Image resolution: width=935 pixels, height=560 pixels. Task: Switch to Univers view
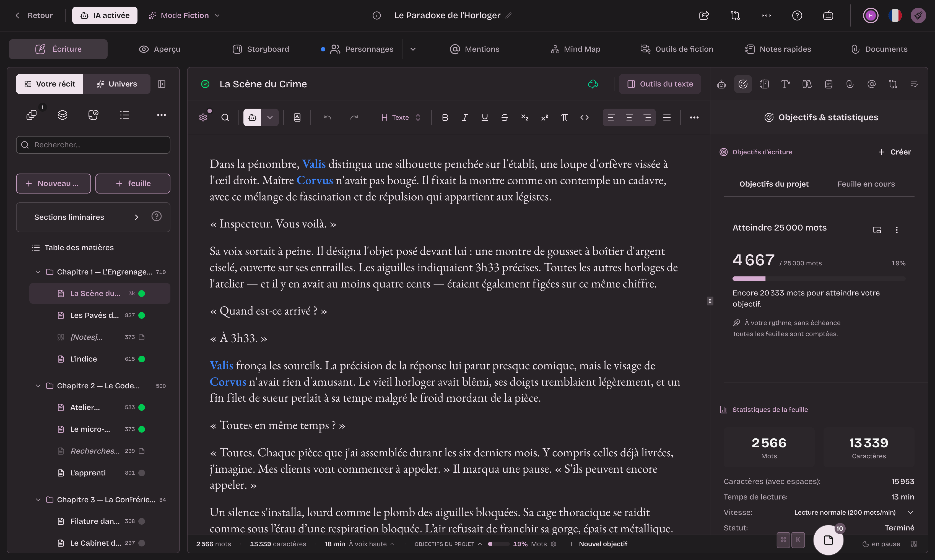point(117,84)
